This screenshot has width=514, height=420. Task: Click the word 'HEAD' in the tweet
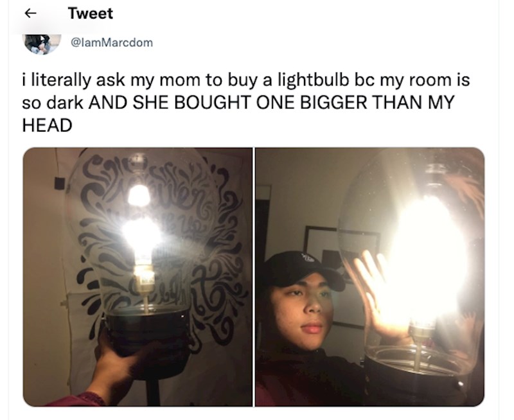tap(47, 125)
